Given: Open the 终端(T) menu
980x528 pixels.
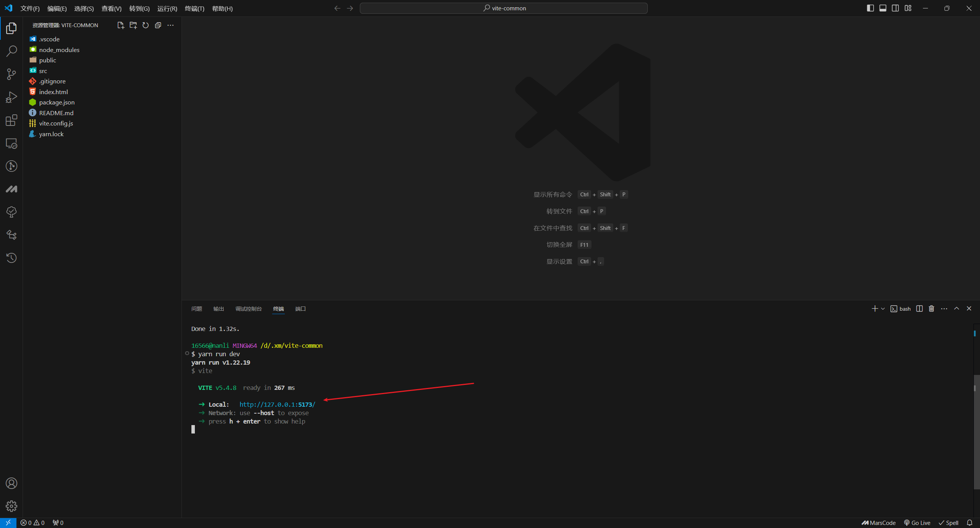Looking at the screenshot, I should click(194, 8).
